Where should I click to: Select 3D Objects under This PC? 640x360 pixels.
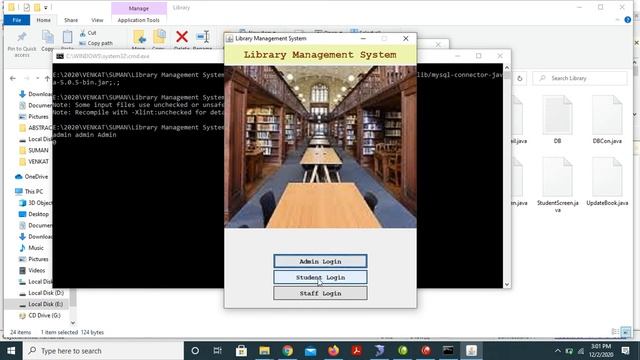click(x=36, y=203)
